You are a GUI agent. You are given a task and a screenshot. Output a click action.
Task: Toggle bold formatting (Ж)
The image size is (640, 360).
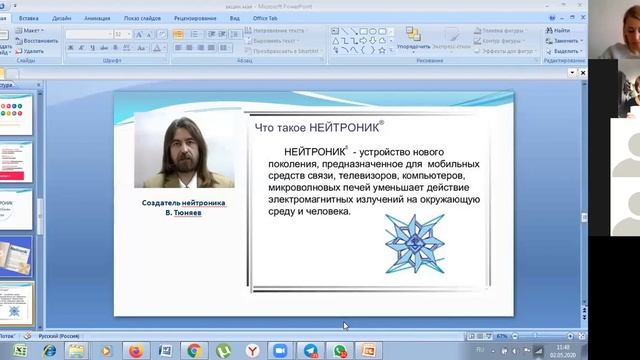pos(71,48)
